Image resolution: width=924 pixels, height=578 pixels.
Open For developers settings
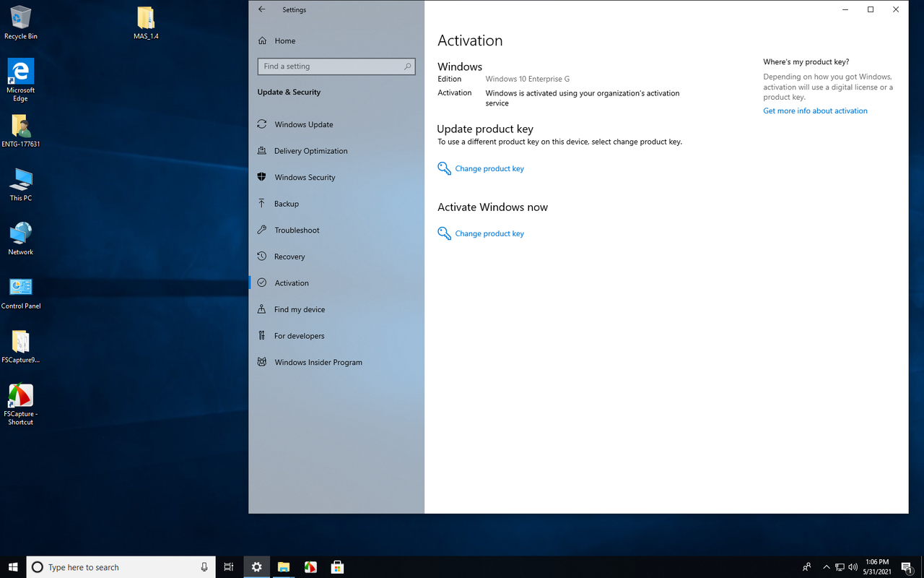click(x=336, y=336)
